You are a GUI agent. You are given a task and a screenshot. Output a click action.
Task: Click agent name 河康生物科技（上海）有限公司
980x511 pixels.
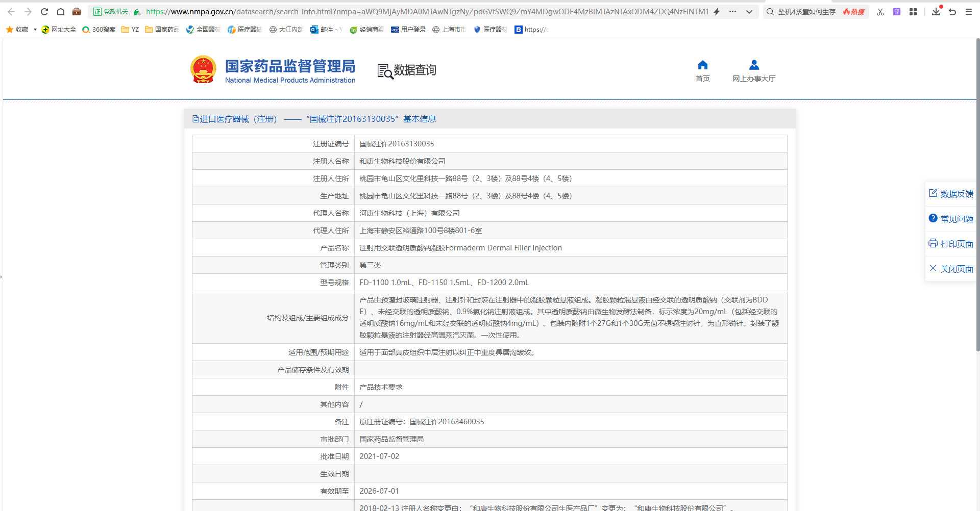tap(409, 213)
